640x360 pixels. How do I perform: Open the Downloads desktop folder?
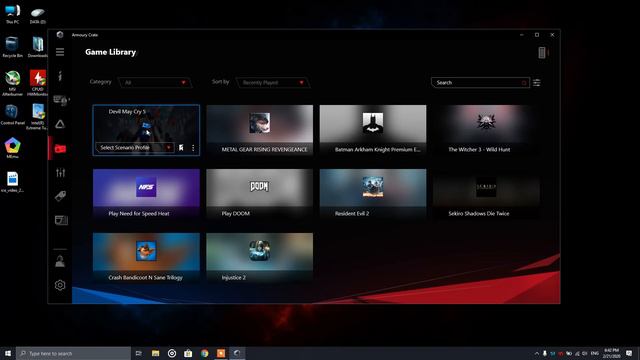38,47
